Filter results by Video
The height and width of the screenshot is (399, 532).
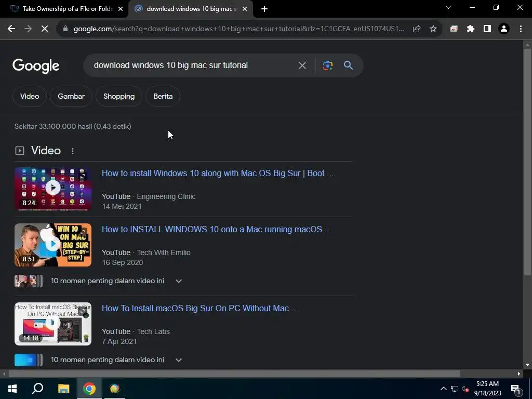(x=30, y=96)
